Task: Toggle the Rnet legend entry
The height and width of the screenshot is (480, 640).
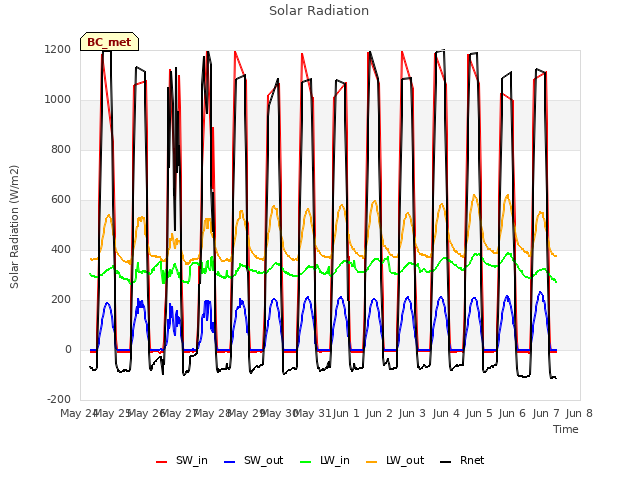Action: 462,461
